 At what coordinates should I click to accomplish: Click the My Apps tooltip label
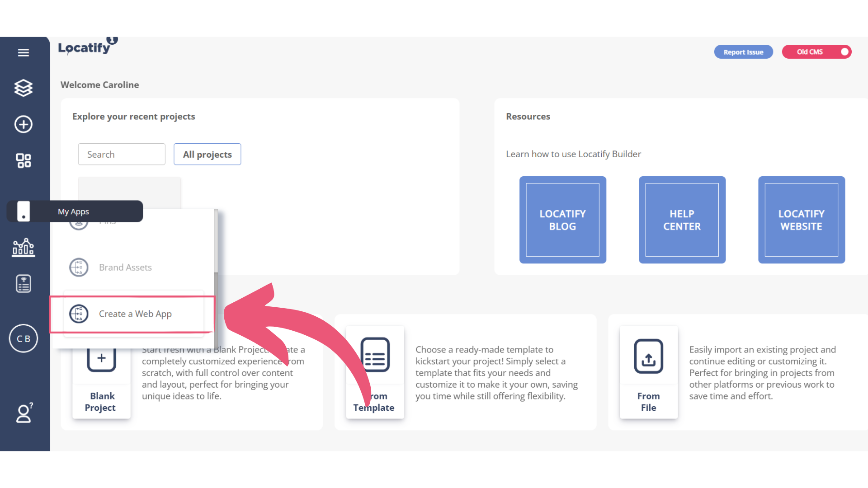point(74,211)
